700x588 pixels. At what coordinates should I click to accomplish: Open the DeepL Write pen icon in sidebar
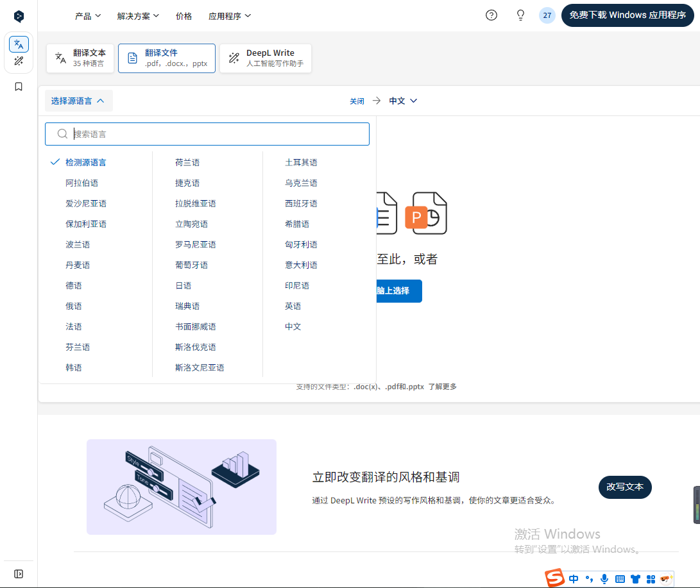point(19,61)
